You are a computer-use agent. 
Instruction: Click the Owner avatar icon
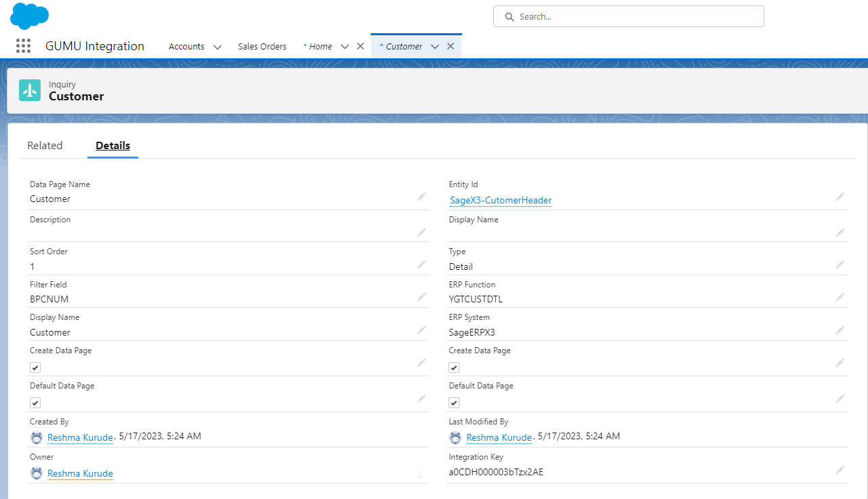pos(37,473)
